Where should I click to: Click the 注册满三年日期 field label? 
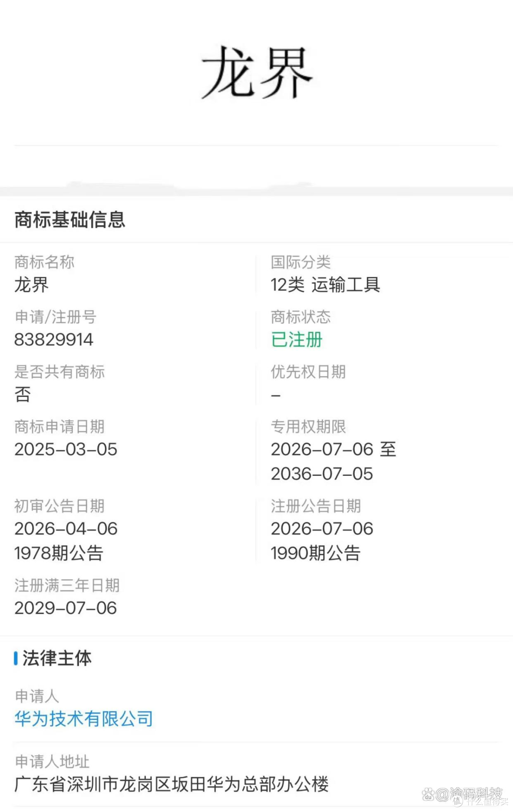[67, 585]
